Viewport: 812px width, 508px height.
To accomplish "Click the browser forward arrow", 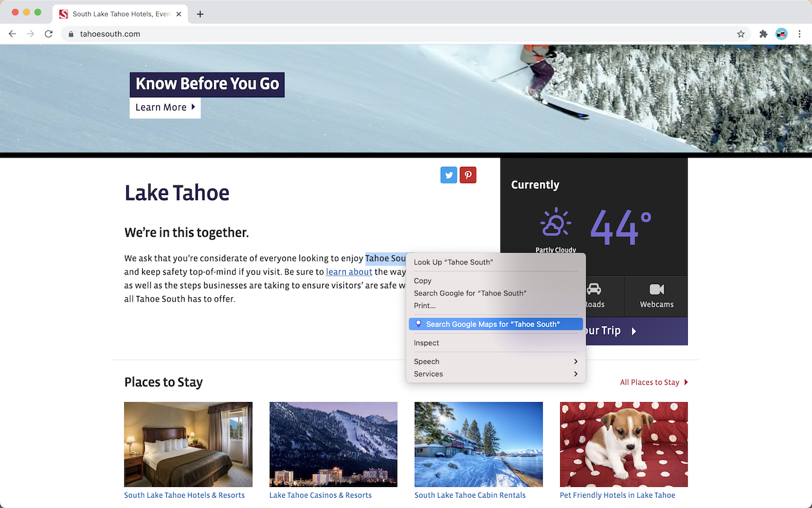I will coord(30,34).
